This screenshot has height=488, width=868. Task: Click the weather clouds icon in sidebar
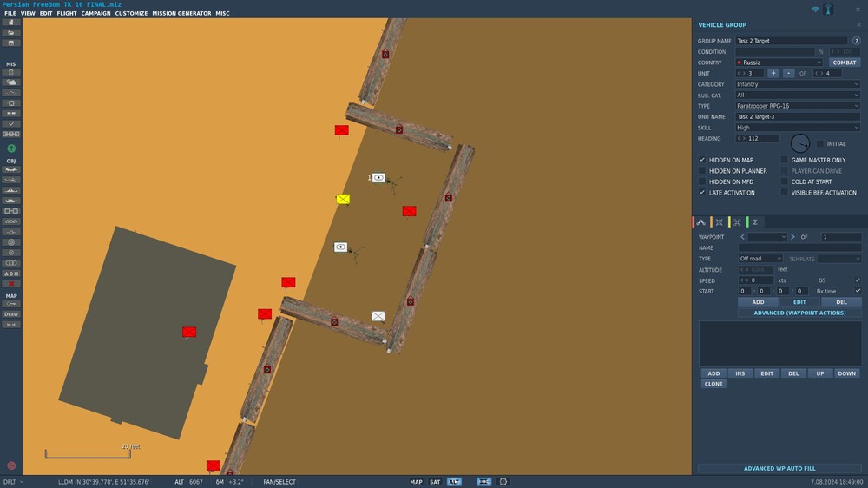[11, 82]
